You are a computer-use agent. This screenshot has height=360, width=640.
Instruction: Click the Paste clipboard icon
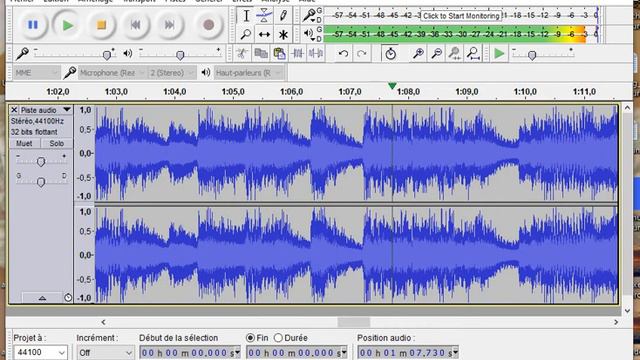(x=279, y=53)
